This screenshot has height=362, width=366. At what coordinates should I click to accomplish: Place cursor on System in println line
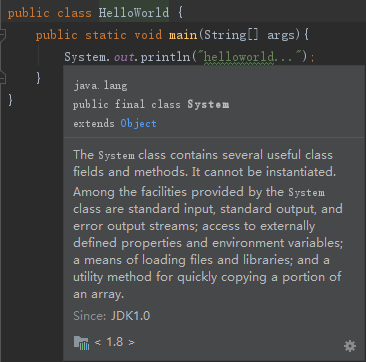point(85,57)
